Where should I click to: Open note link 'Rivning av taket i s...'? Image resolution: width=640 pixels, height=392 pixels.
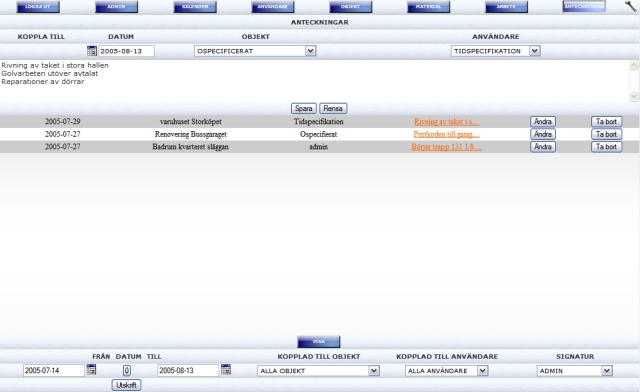[447, 122]
